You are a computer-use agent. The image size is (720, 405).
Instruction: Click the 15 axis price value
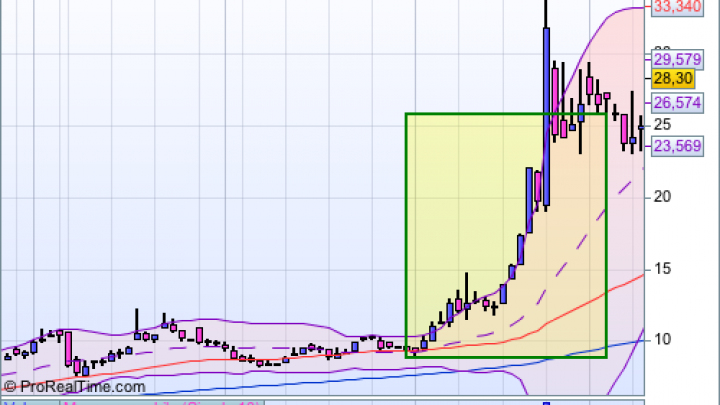[x=662, y=269]
